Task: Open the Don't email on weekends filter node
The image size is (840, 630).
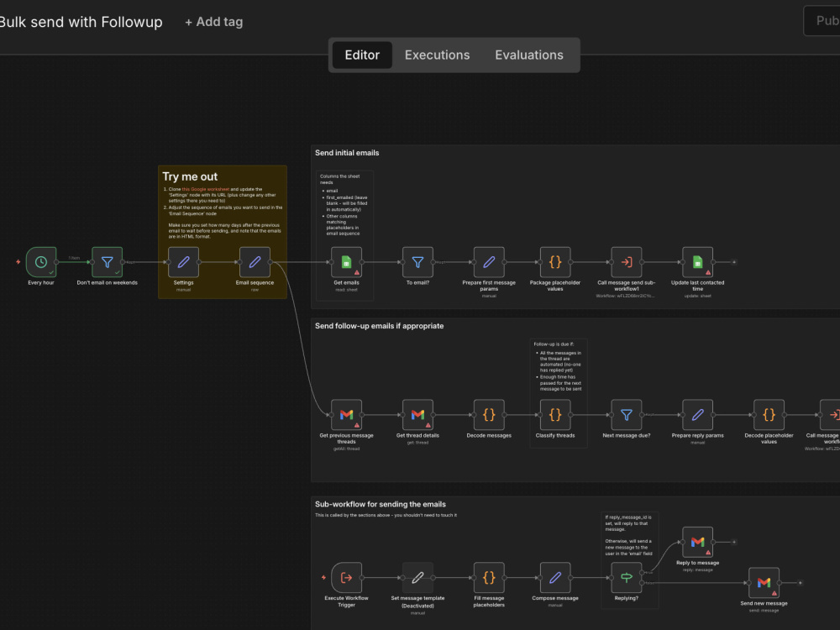Action: click(x=108, y=262)
